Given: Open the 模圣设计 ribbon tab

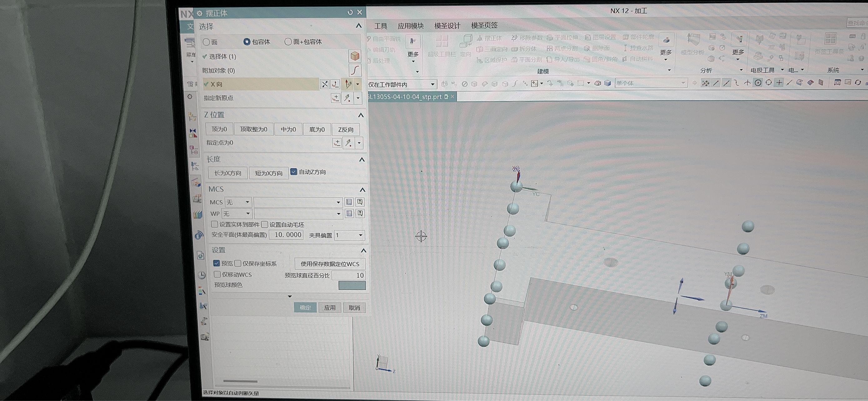Looking at the screenshot, I should coord(447,26).
